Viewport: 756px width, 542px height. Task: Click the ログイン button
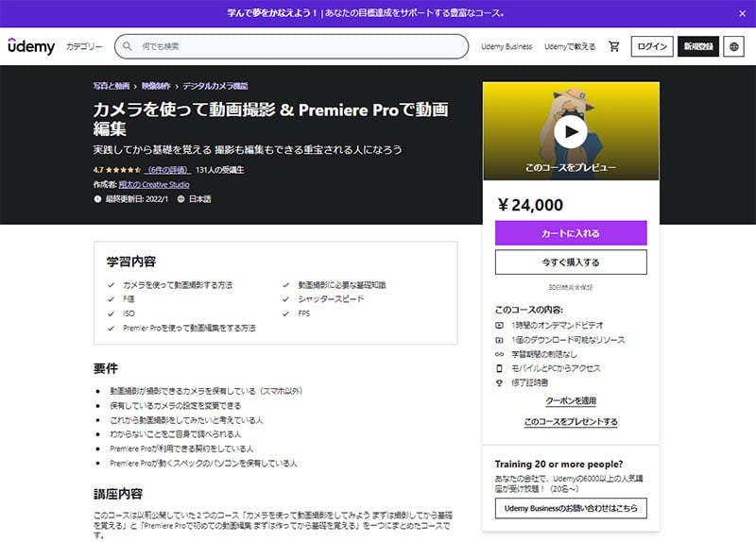[x=652, y=46]
